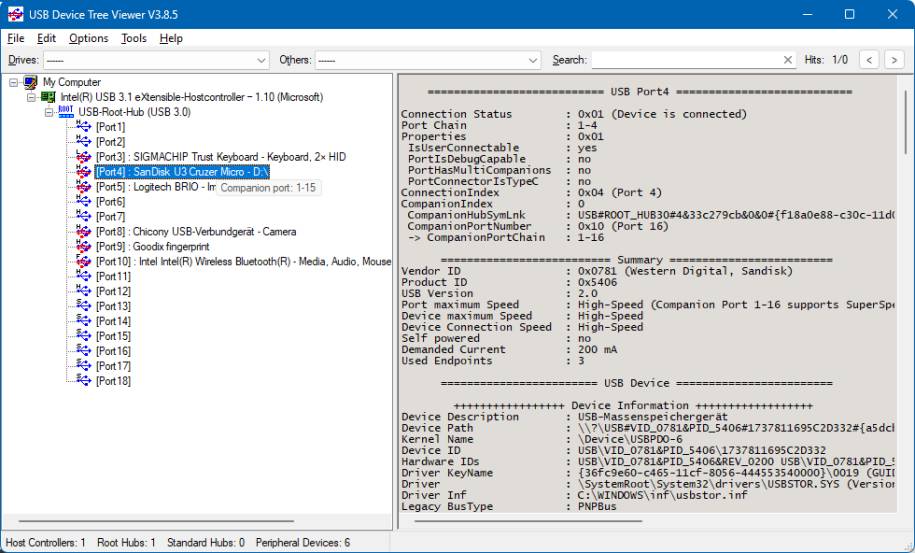Click the My Computer icon in tree
The width and height of the screenshot is (915, 553).
tap(30, 82)
